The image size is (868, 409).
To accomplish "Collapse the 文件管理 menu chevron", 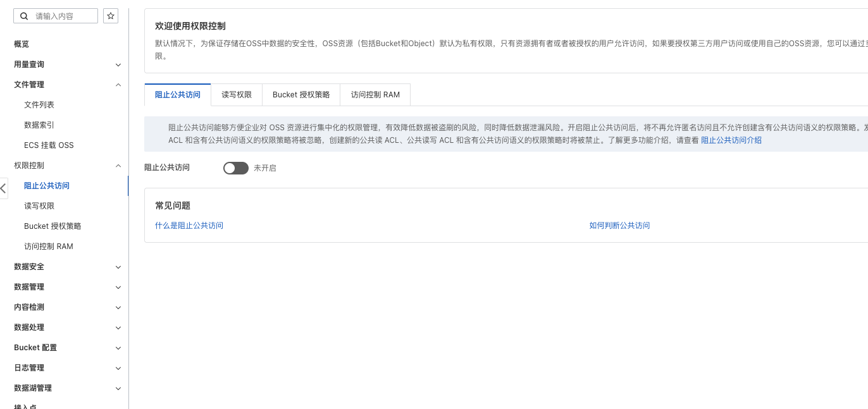I will [x=118, y=85].
